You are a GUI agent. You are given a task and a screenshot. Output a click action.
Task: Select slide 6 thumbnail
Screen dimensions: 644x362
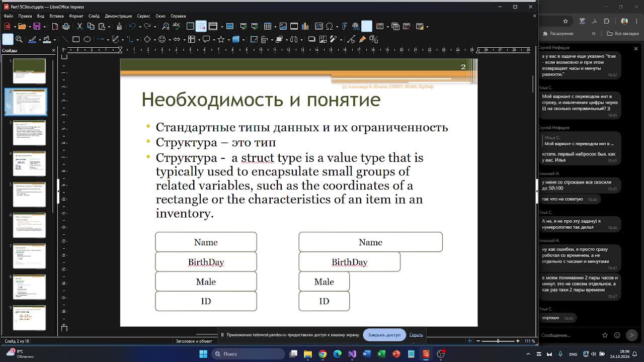tap(29, 225)
